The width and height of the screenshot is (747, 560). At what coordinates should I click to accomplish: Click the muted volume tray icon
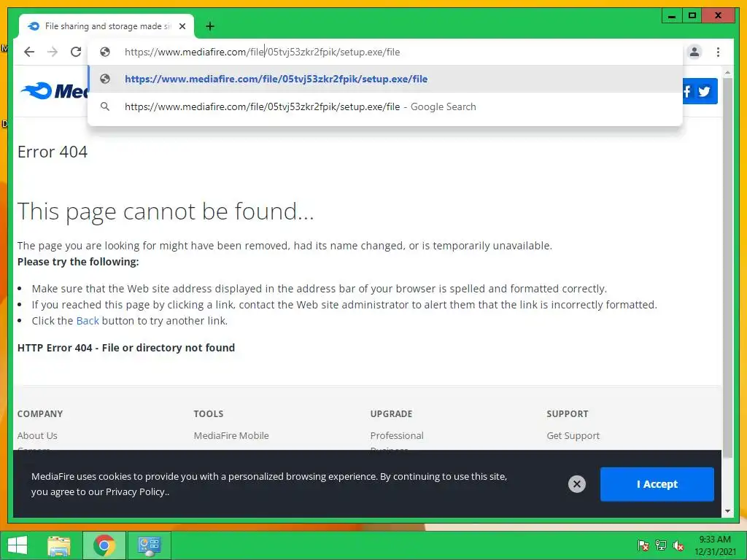click(678, 545)
